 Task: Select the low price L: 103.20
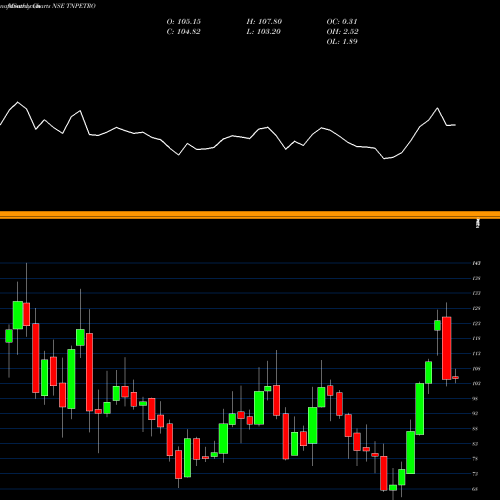click(264, 32)
